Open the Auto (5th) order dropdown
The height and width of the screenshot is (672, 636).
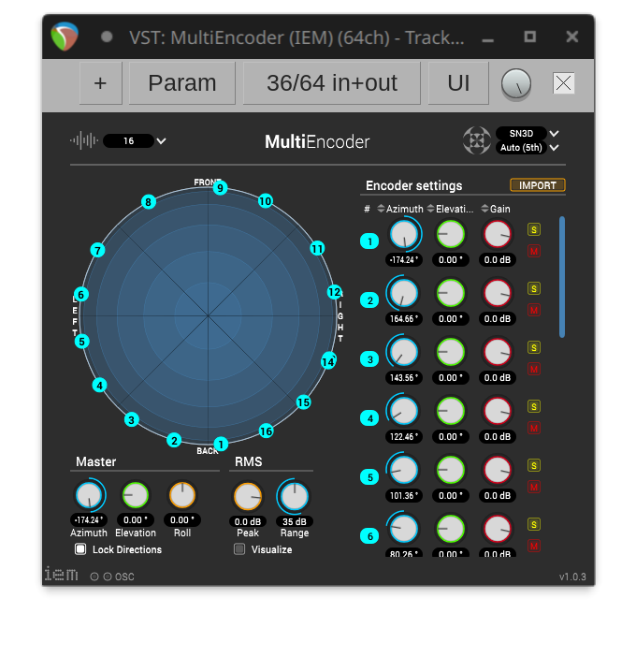(x=528, y=148)
